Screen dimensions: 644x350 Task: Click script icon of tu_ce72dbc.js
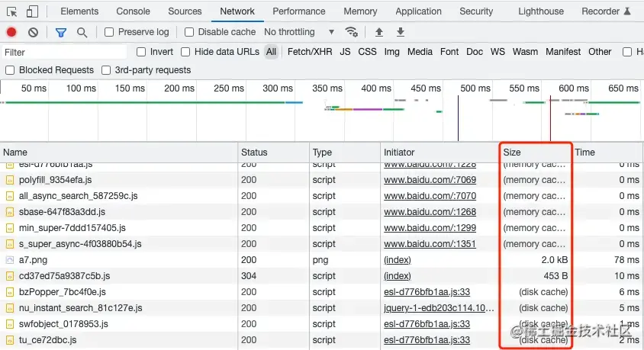[10, 340]
